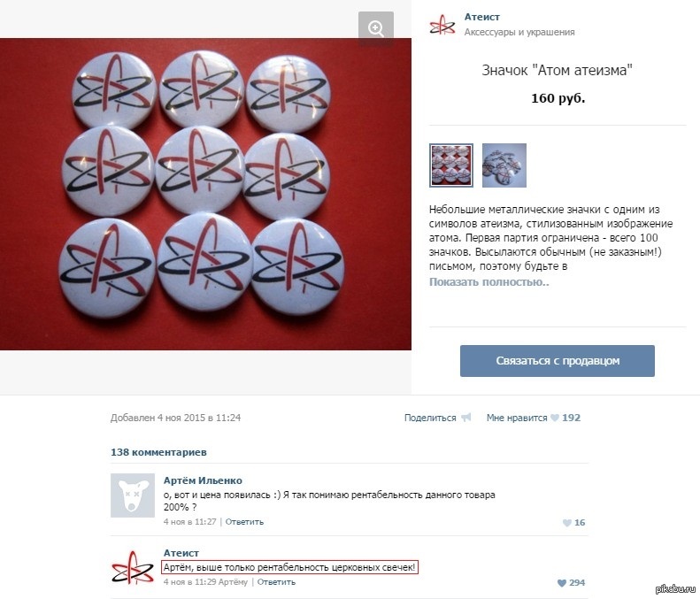Open Артём Ильенко's profile name link

pyautogui.click(x=203, y=480)
